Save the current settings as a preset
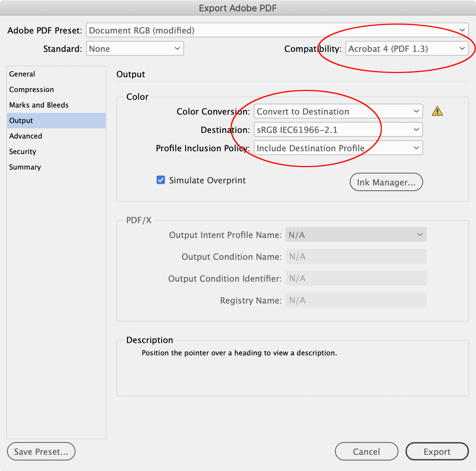The image size is (476, 471). click(x=41, y=451)
